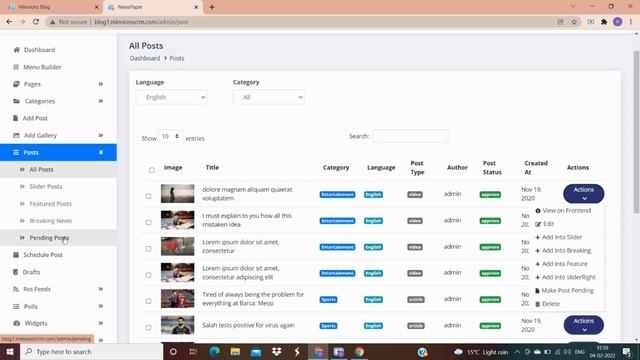Open thumbnail of Messi Barca post
640x360 pixels.
click(x=178, y=299)
